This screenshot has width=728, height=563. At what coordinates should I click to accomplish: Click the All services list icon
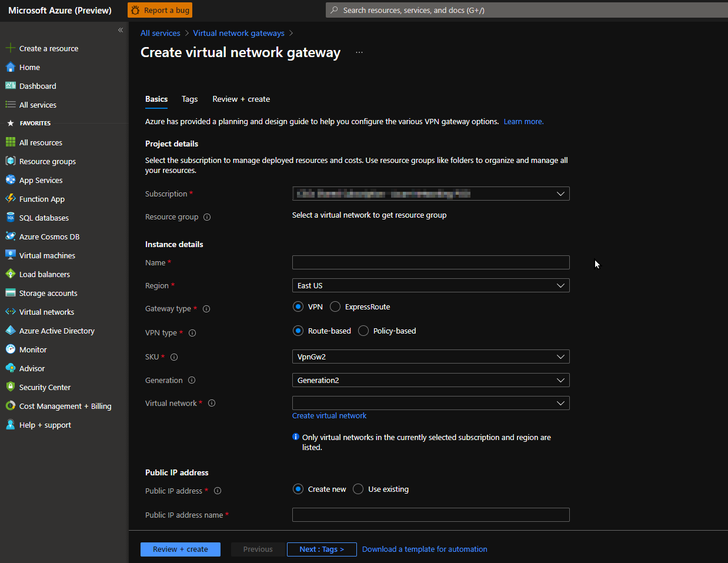pos(10,105)
